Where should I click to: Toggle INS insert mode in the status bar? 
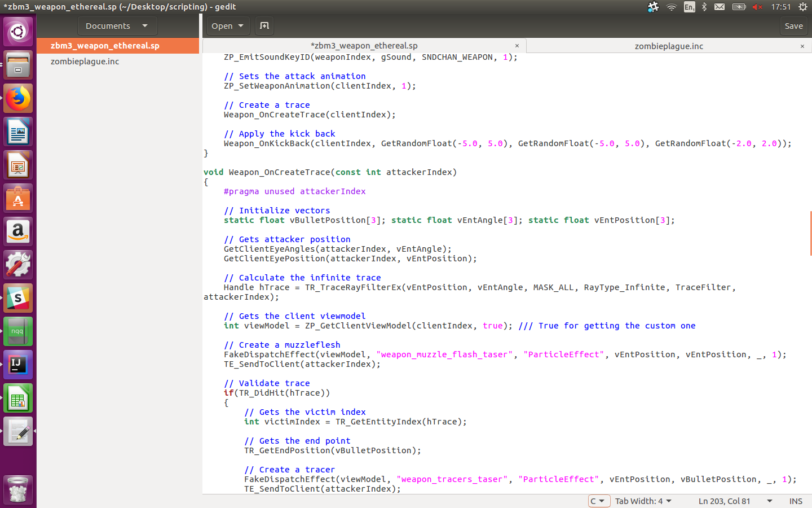pos(796,501)
